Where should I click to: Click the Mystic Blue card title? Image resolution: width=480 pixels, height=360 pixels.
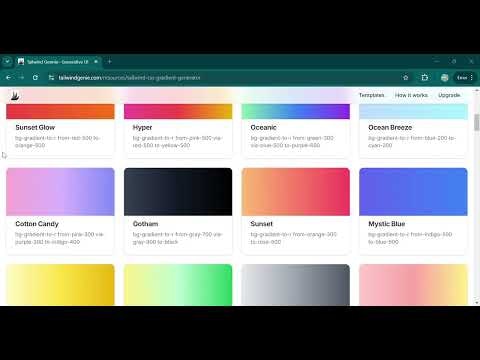(x=387, y=224)
